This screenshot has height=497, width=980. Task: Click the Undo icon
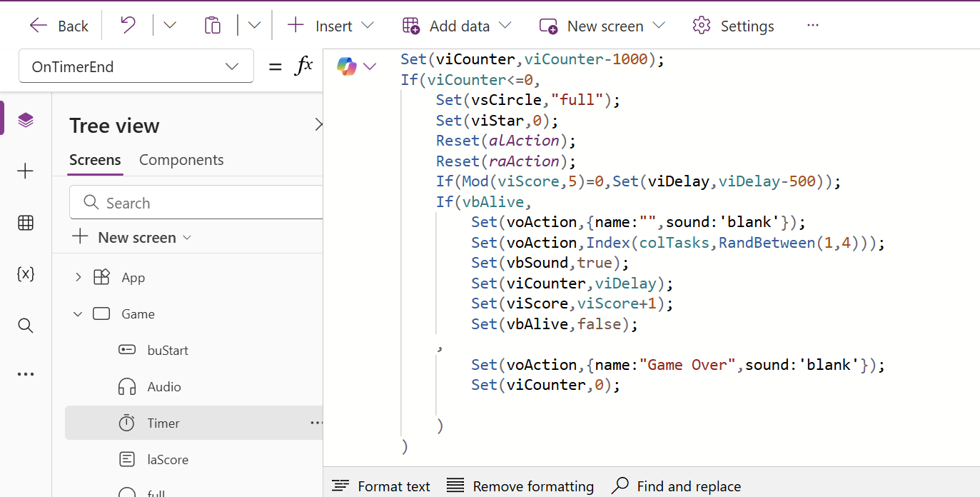[128, 26]
